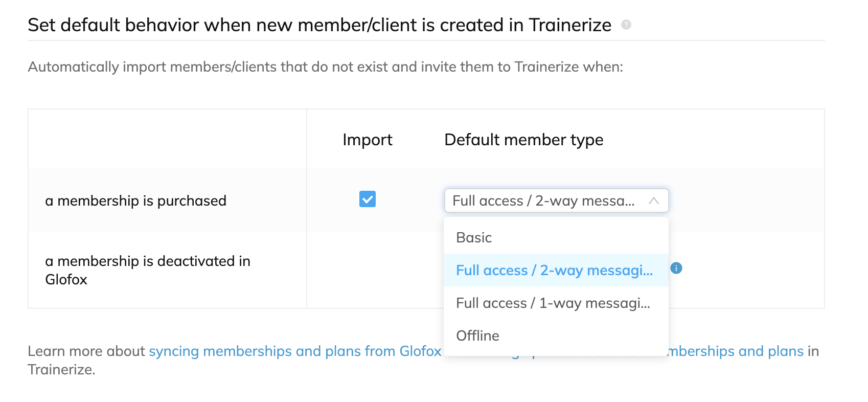Click the empty Import cell in the deactivated row
This screenshot has width=868, height=402.
pos(368,270)
